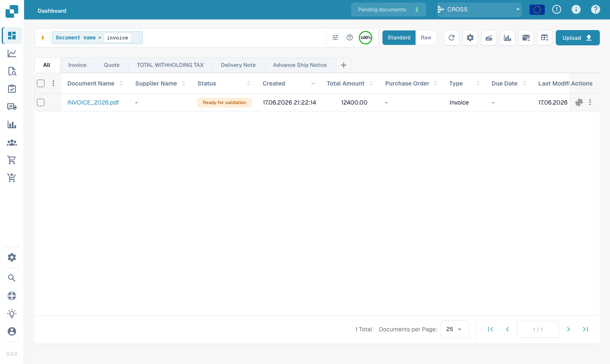Image resolution: width=610 pixels, height=364 pixels.
Task: Open the document search sidebar icon
Action: (12, 71)
